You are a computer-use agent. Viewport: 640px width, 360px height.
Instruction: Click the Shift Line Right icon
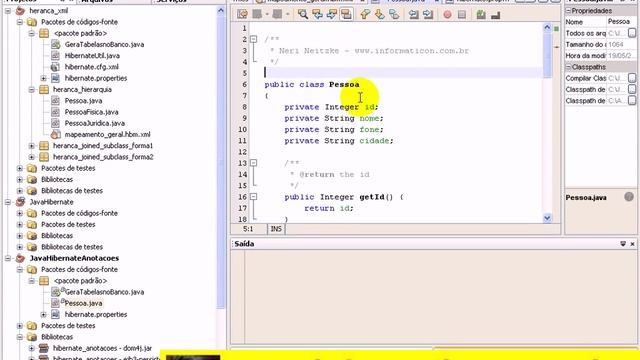(428, 15)
